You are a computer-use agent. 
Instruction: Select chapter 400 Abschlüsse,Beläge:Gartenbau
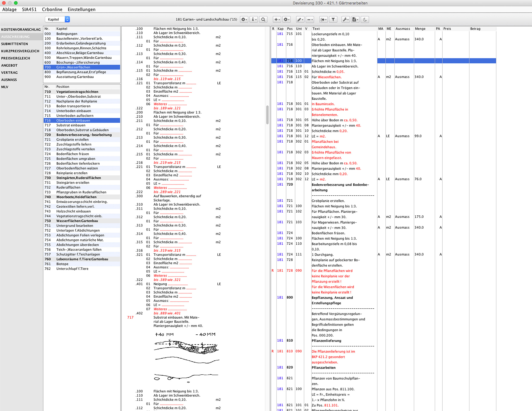click(82, 53)
